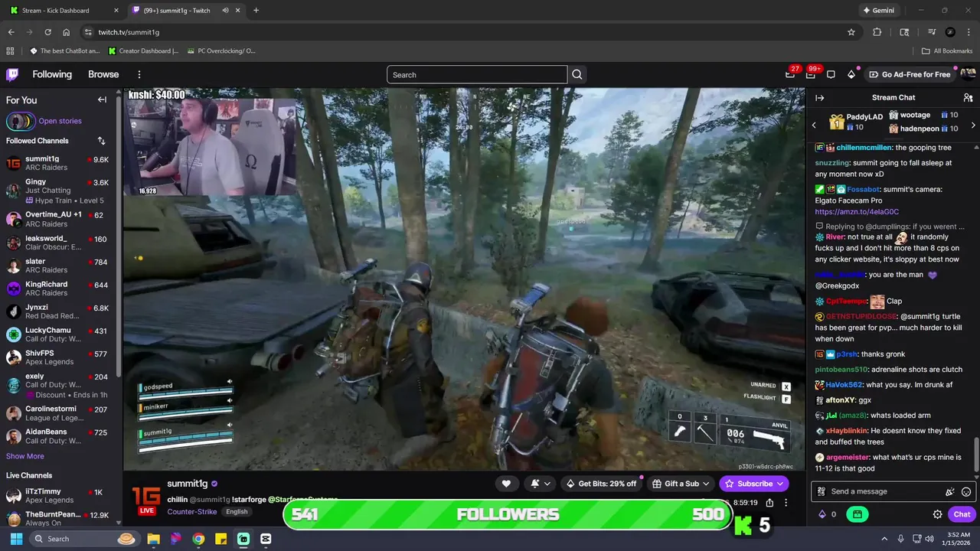Open the Chrome taskbar icon
This screenshot has width=980, height=551.
(x=198, y=539)
